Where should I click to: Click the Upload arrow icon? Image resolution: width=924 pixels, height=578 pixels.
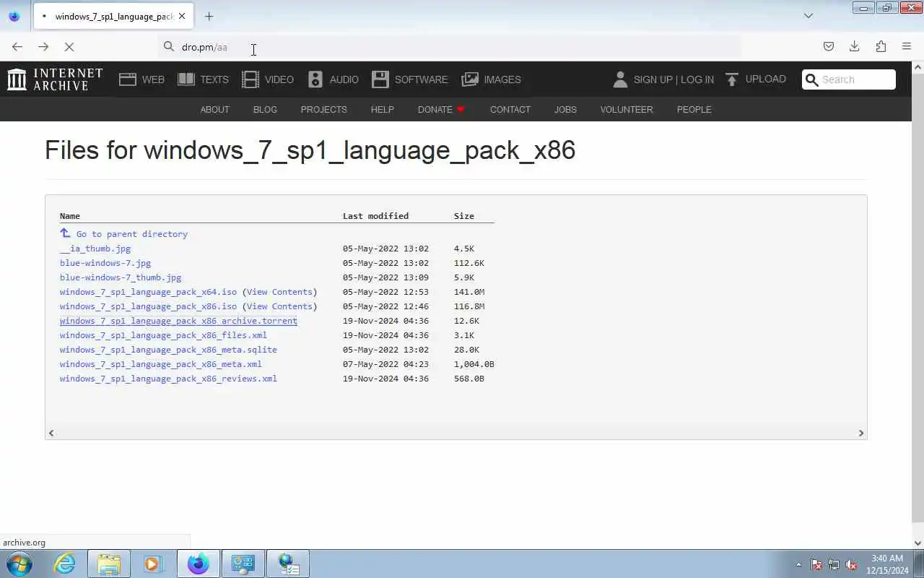pos(732,79)
